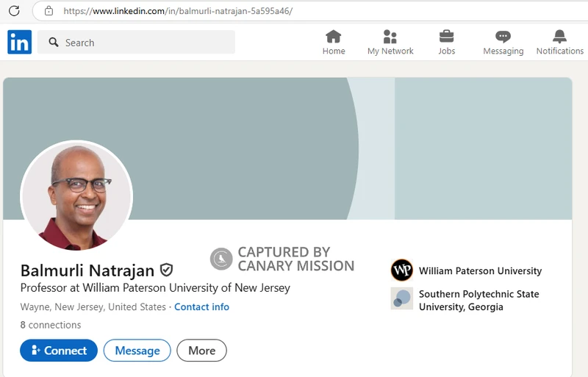This screenshot has width=588, height=377.
Task: Open the Jobs tab
Action: click(447, 43)
